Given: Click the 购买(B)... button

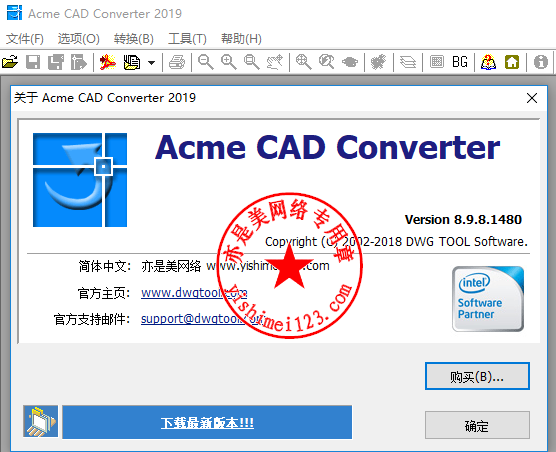Looking at the screenshot, I should click(477, 376).
